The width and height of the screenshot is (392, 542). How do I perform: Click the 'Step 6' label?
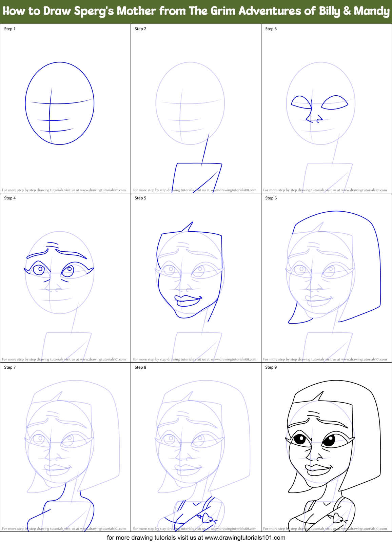[x=271, y=198]
